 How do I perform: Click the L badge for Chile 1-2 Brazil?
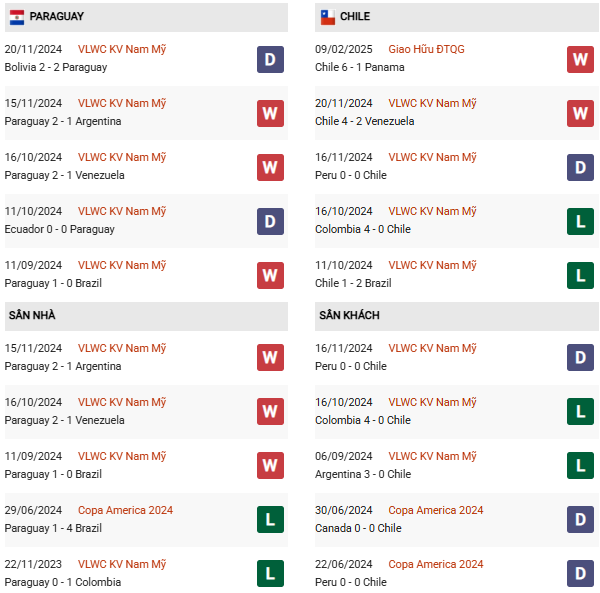580,275
